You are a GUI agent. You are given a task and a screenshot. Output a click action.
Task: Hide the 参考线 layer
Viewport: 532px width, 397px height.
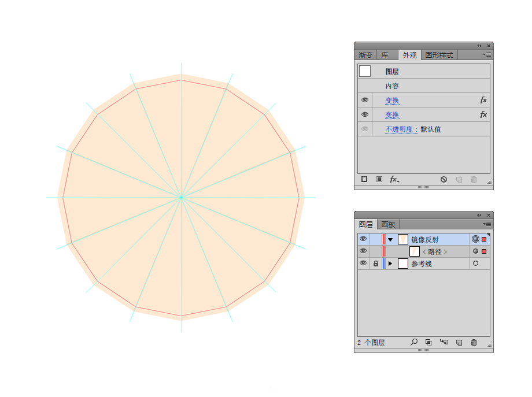[363, 263]
